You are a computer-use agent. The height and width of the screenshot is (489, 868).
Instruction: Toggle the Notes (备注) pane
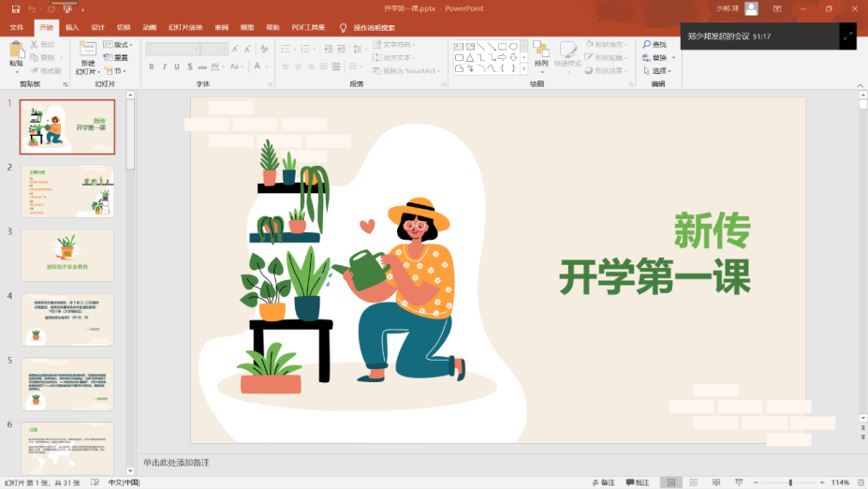[x=603, y=482]
